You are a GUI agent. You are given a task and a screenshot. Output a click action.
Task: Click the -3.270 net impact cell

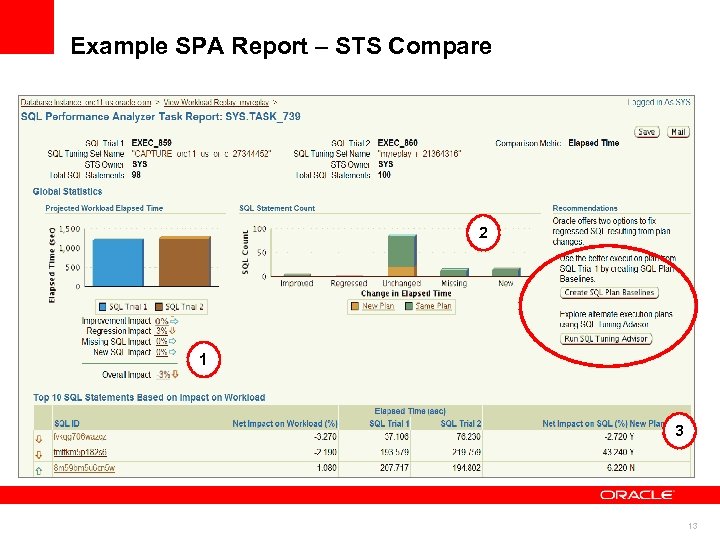325,437
